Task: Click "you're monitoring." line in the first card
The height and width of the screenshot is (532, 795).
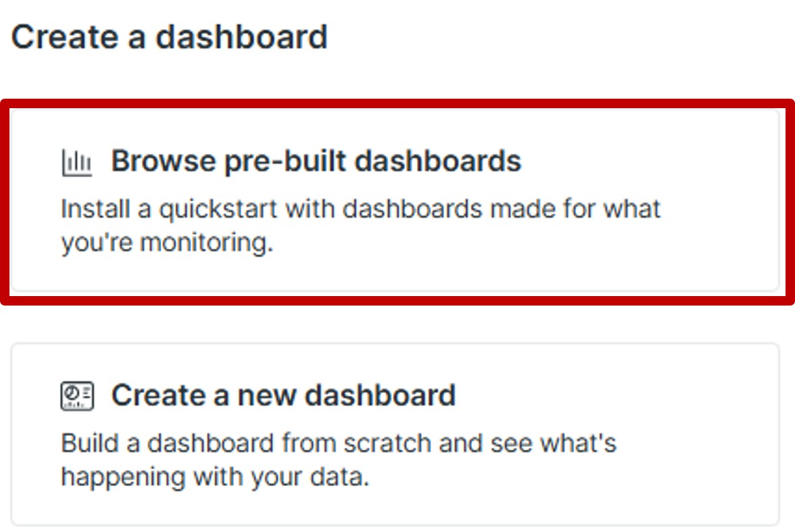Action: pos(167,243)
